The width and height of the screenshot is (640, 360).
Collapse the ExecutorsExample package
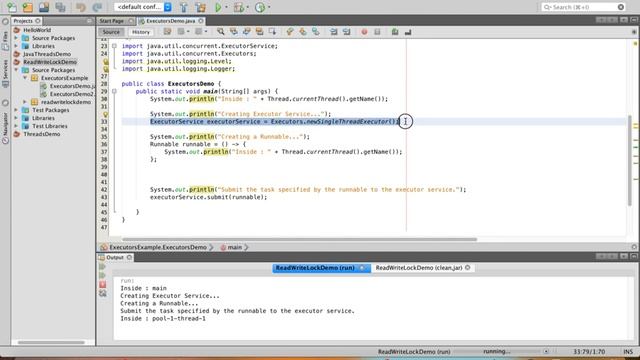coord(25,78)
